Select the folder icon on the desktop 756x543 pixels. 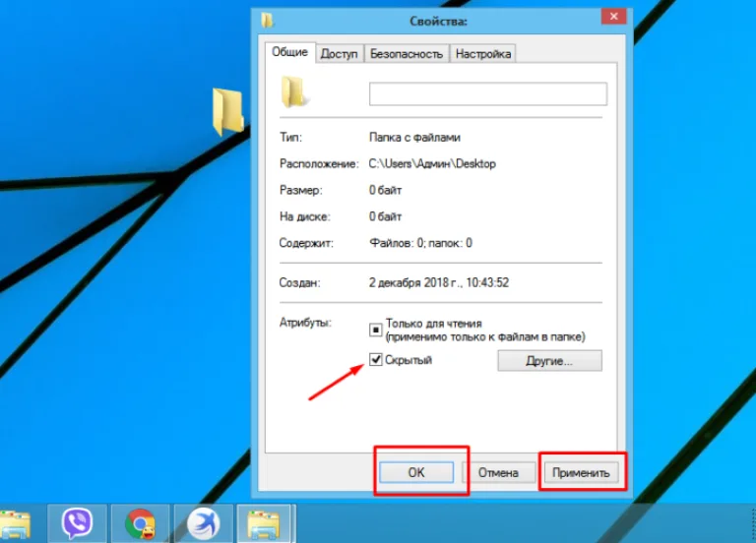click(227, 111)
